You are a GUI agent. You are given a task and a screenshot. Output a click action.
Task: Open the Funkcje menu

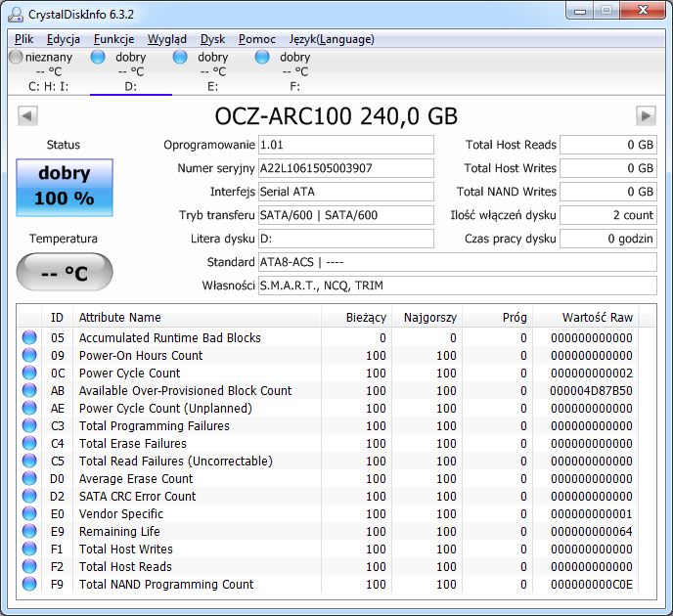(x=114, y=39)
